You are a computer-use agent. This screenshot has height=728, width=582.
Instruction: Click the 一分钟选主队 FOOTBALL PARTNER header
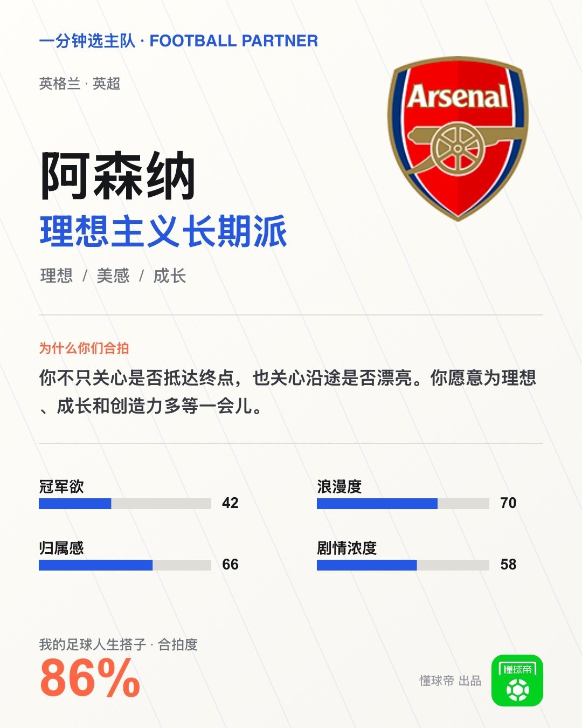coord(178,41)
